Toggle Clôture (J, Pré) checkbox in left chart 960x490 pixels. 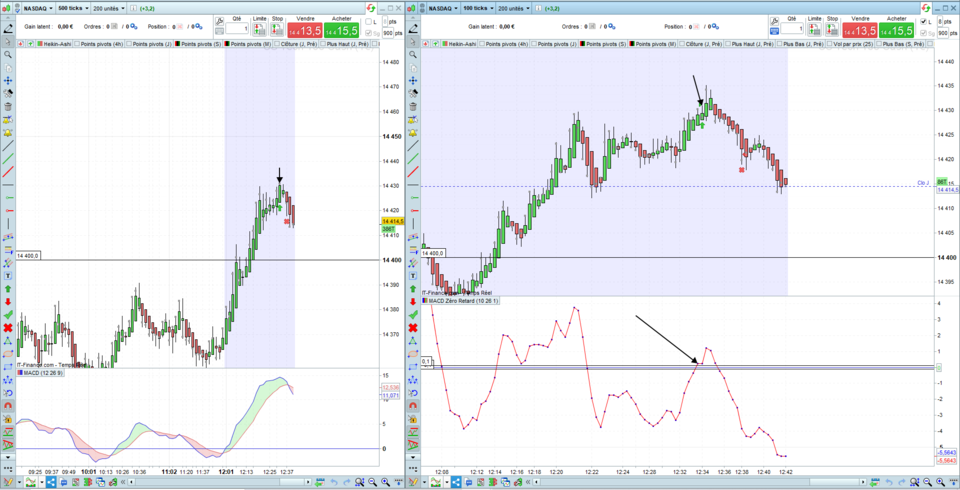(277, 44)
